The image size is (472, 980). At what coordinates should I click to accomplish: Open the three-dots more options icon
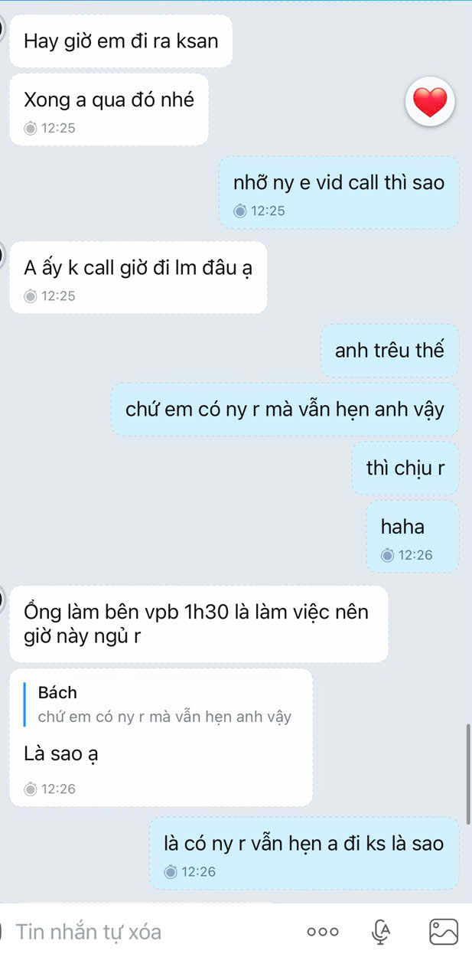pyautogui.click(x=322, y=932)
